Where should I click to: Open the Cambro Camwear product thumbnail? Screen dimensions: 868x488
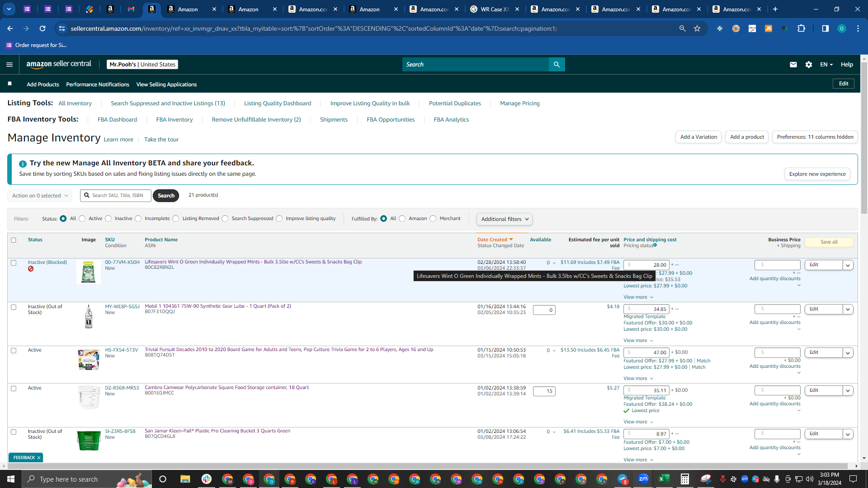89,398
